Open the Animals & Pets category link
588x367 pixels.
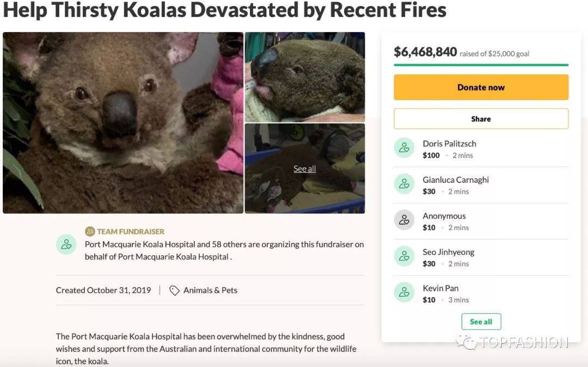210,290
